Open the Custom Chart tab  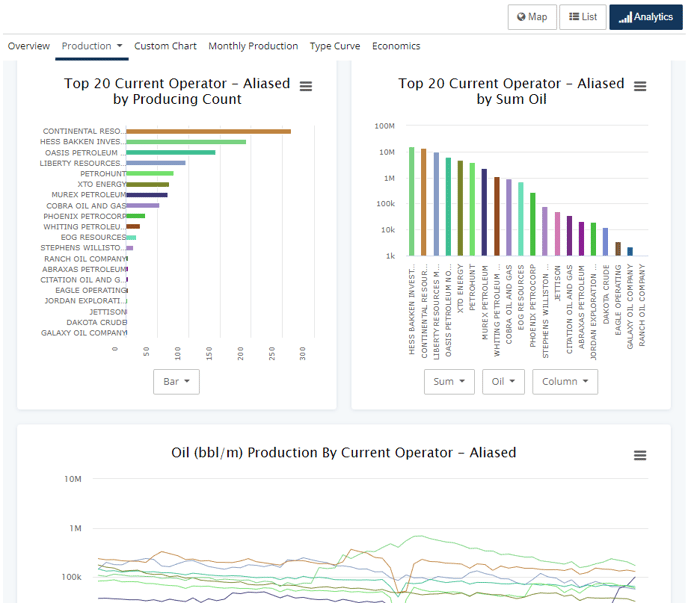[165, 46]
